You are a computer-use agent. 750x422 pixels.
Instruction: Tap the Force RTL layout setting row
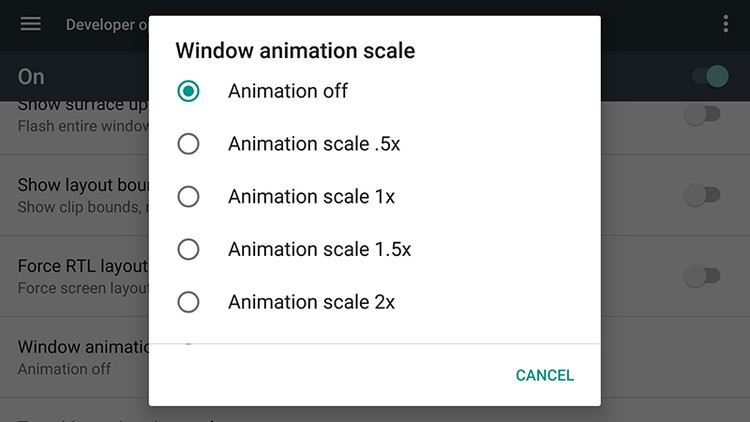click(80, 275)
